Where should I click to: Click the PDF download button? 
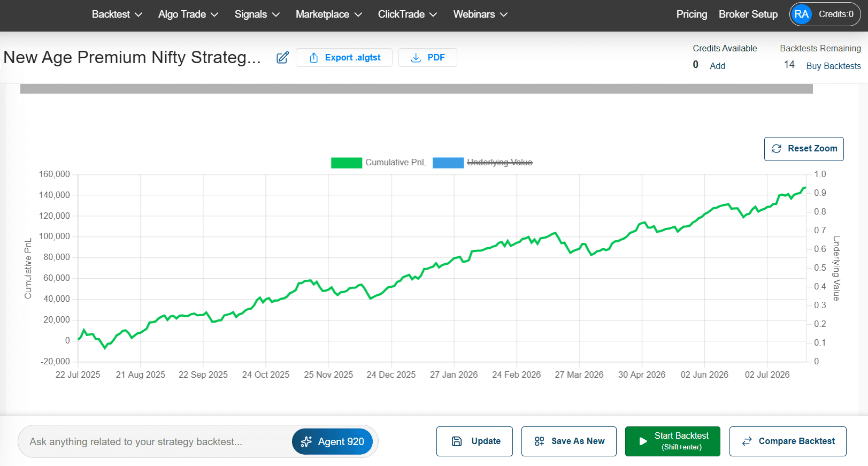pos(428,58)
